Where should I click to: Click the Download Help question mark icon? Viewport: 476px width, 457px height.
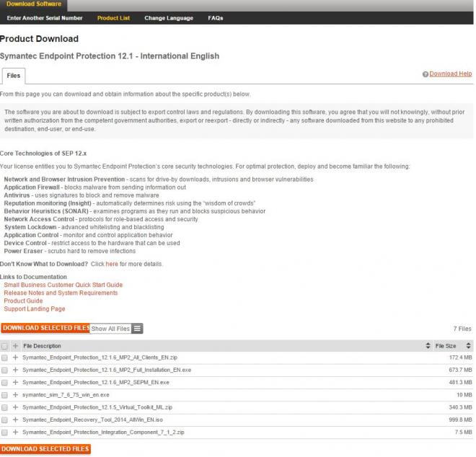[426, 74]
